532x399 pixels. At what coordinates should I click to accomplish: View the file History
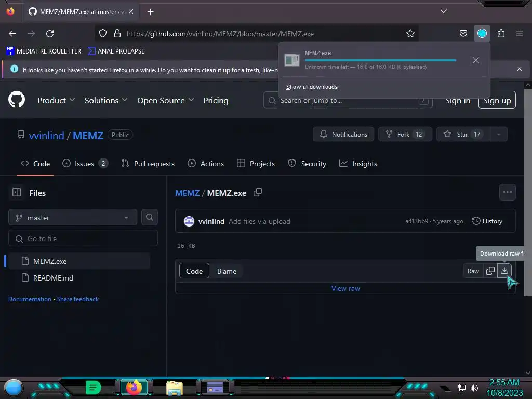click(x=487, y=221)
